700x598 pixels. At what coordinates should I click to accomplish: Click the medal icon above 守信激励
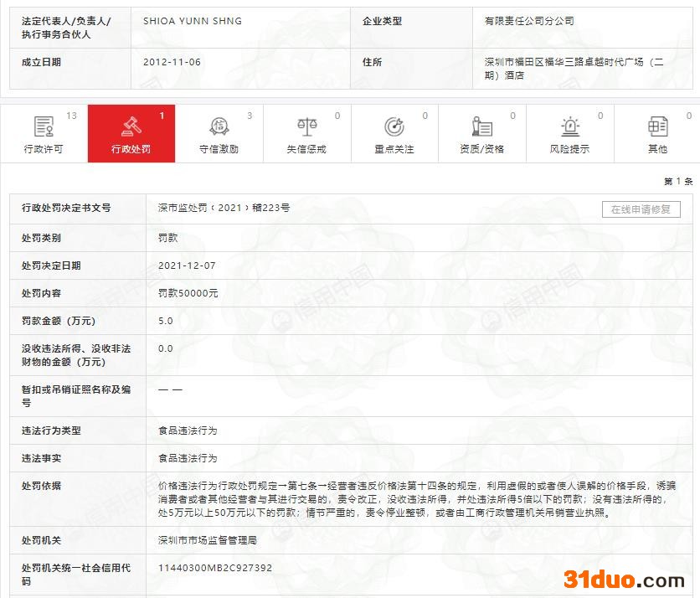point(219,126)
